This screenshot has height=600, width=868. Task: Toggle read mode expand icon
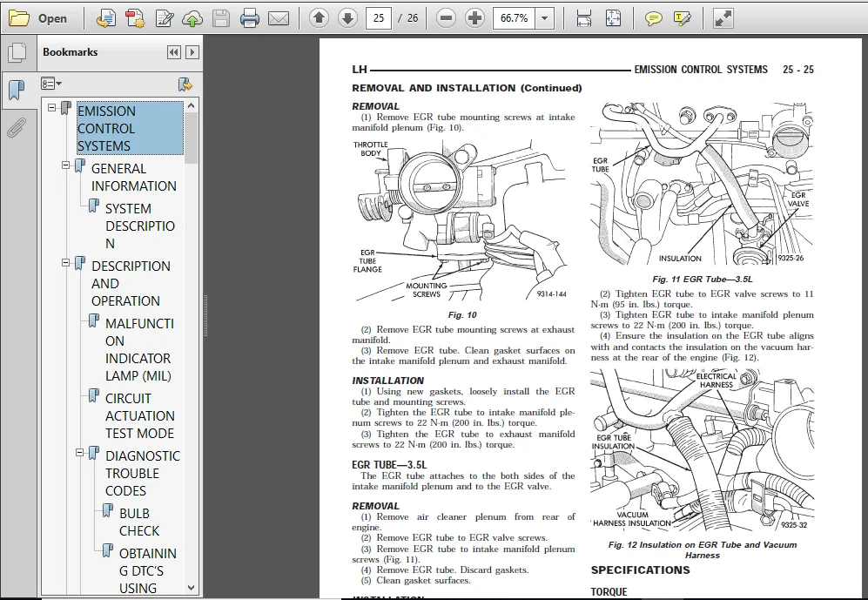(723, 18)
